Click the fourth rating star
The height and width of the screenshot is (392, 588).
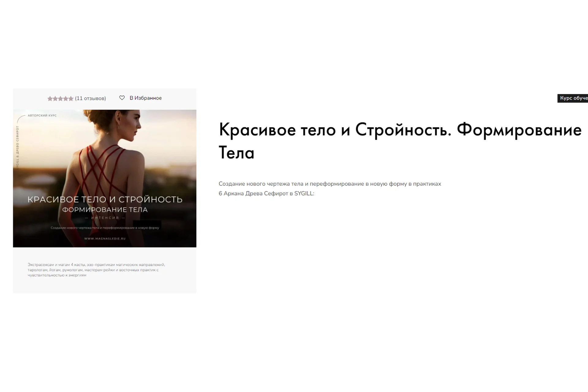tap(66, 99)
